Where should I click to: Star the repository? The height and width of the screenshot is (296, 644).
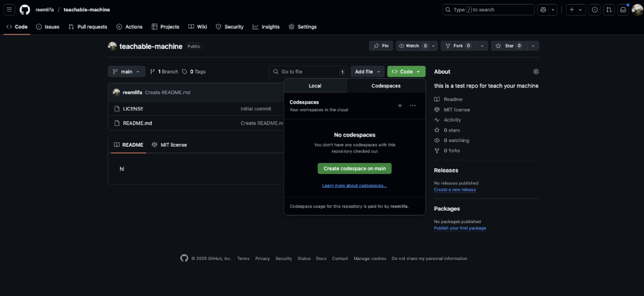(509, 46)
